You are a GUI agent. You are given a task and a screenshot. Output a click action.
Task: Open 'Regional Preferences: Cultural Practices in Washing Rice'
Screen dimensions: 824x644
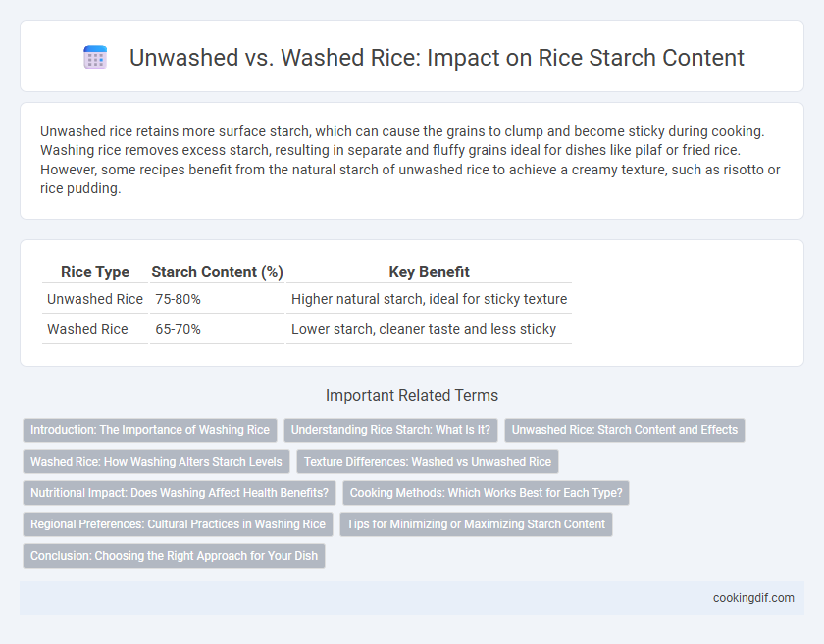(x=178, y=524)
